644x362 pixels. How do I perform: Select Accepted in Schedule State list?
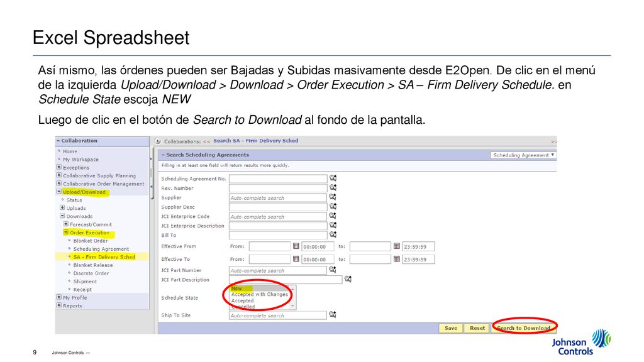242,300
